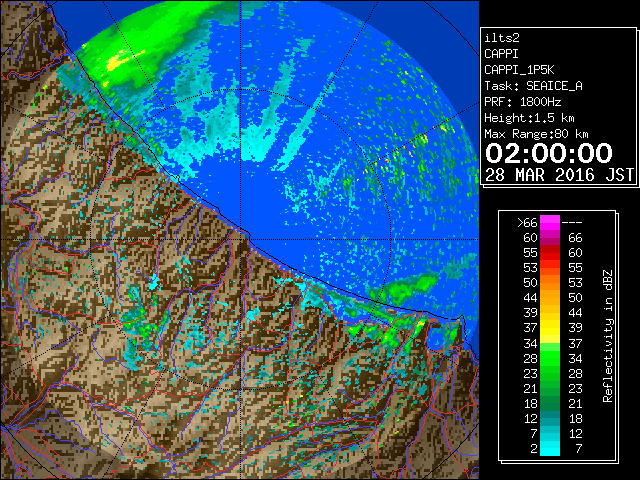640x480 pixels.
Task: Click the Task: SEAICE_A line
Action: pos(533,86)
